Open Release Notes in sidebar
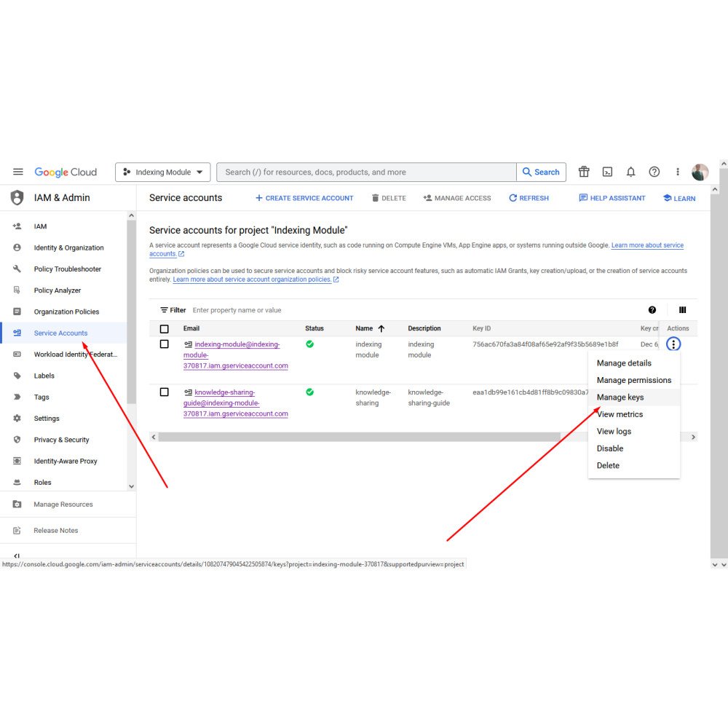 (x=68, y=530)
